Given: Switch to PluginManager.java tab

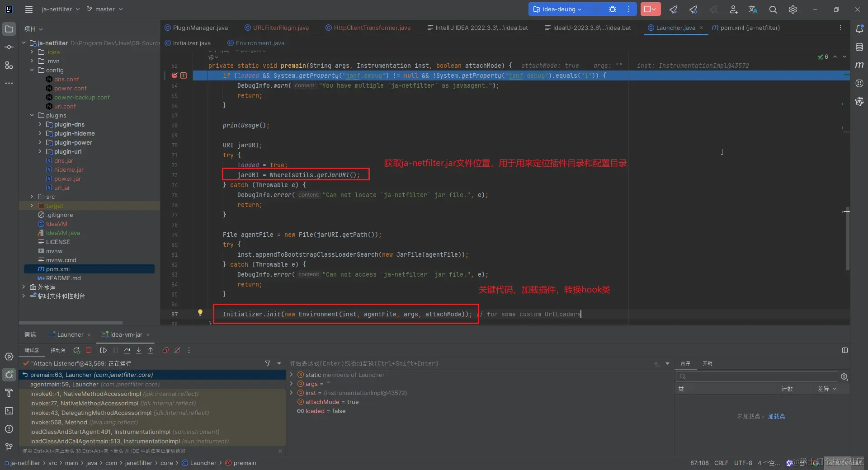Looking at the screenshot, I should tap(196, 28).
